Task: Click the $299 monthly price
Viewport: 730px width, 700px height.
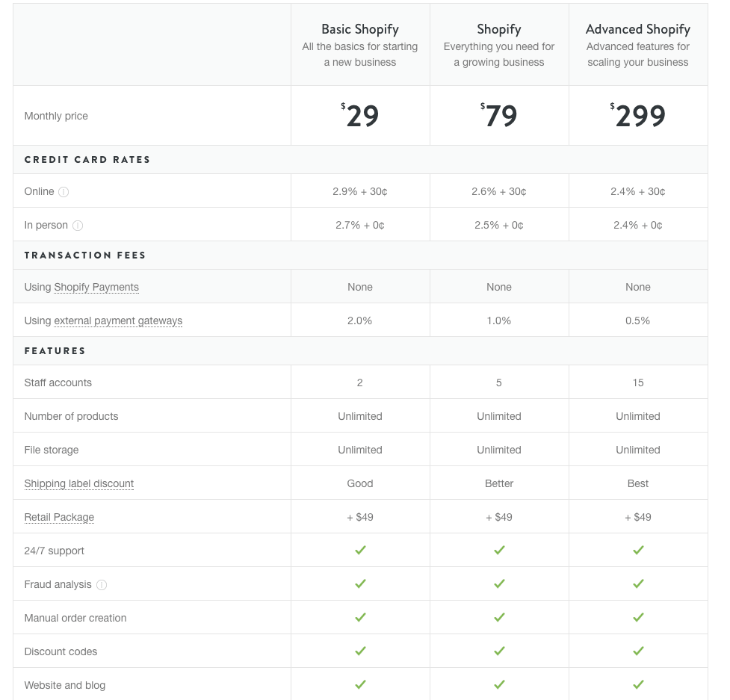Action: (x=638, y=116)
